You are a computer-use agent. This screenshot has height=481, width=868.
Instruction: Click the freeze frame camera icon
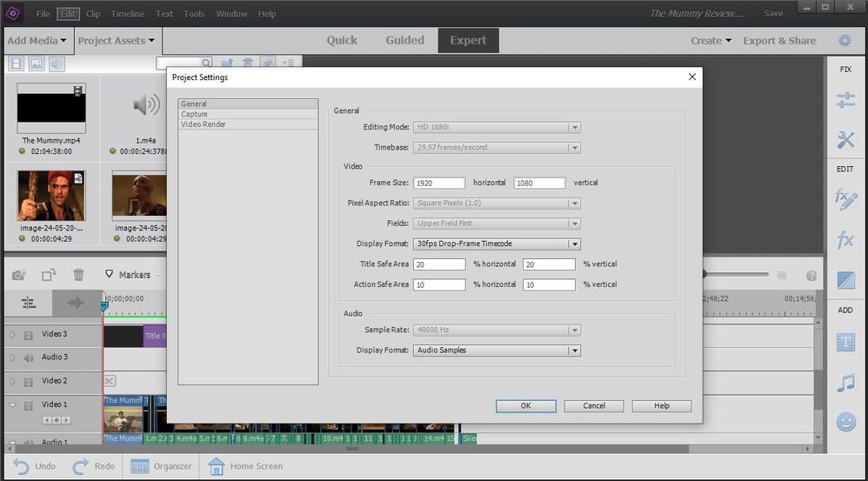pyautogui.click(x=19, y=275)
